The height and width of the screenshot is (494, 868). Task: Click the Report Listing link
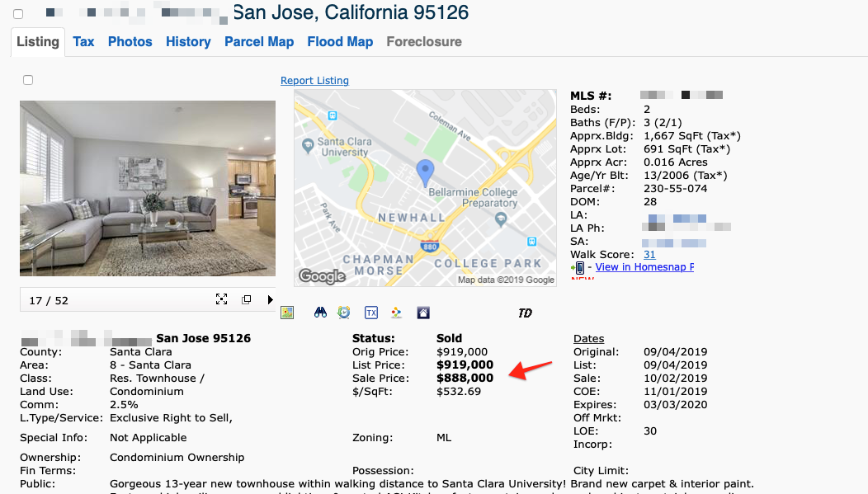[314, 81]
